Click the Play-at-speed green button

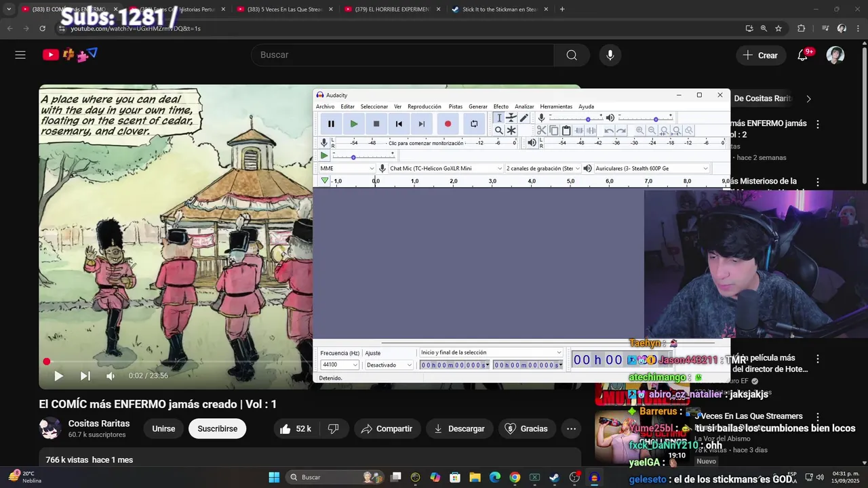(x=324, y=156)
